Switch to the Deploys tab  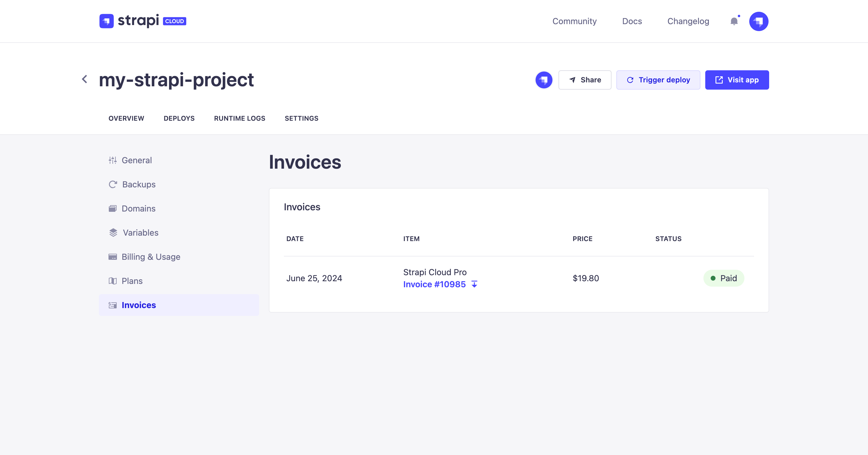(x=179, y=118)
